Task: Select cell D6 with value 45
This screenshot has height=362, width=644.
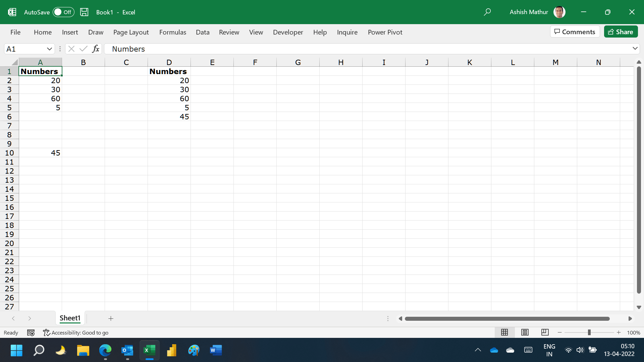Action: click(x=169, y=117)
